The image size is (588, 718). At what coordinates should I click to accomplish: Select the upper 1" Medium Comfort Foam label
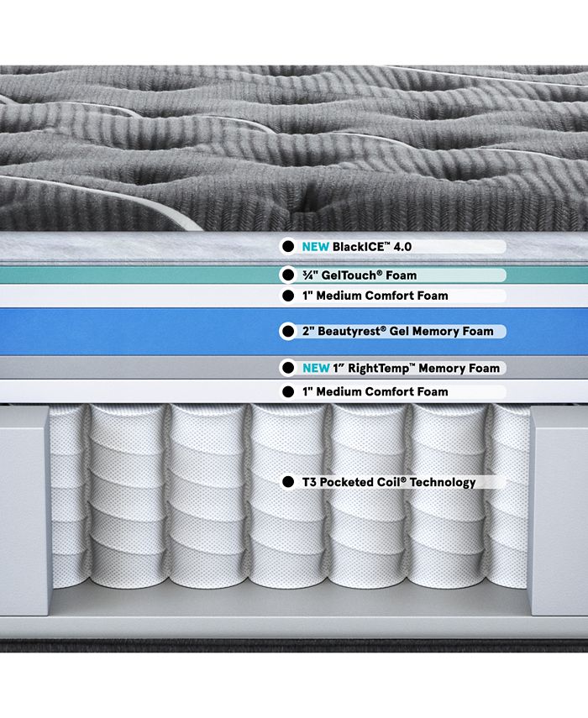pos(375,296)
